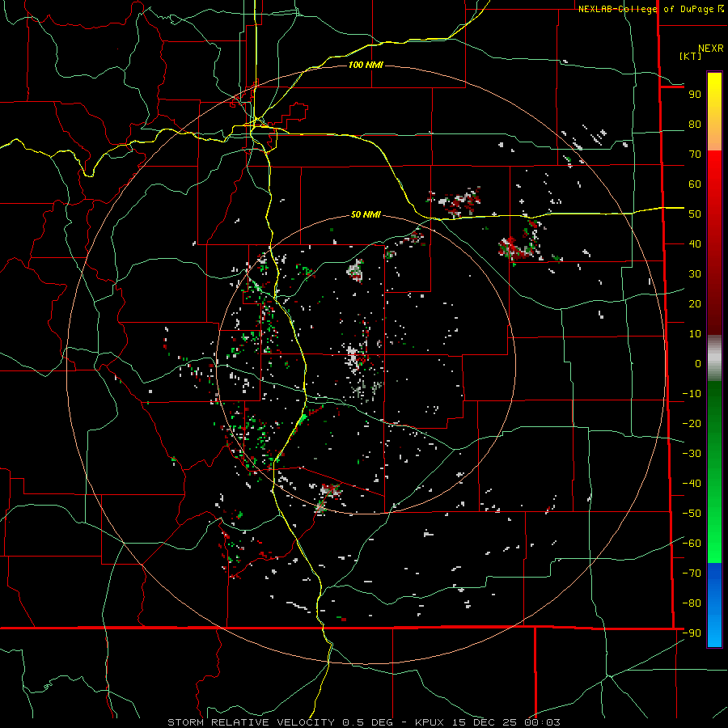Click the -30 value on velocity scale
Image resolution: width=728 pixels, height=728 pixels.
(692, 454)
